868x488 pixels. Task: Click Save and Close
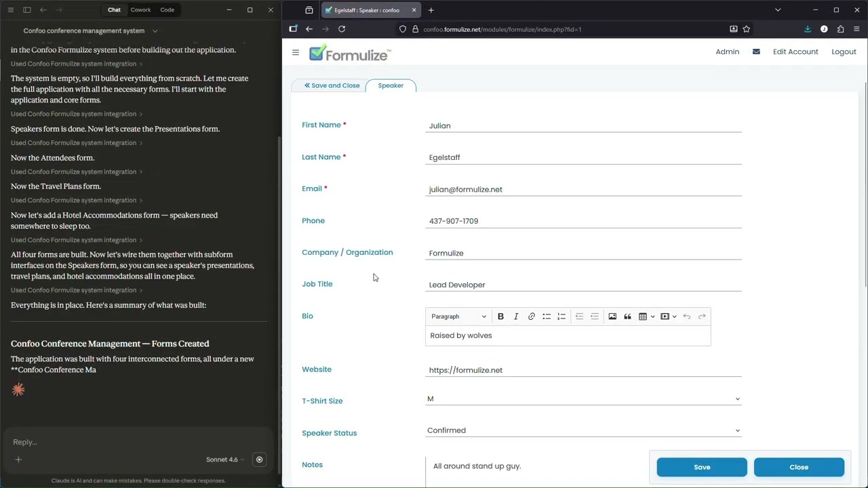332,85
